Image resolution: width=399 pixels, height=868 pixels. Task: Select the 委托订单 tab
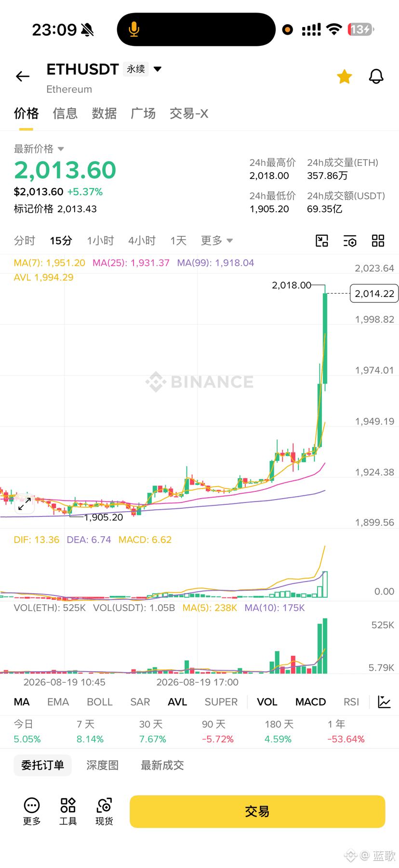(x=42, y=765)
